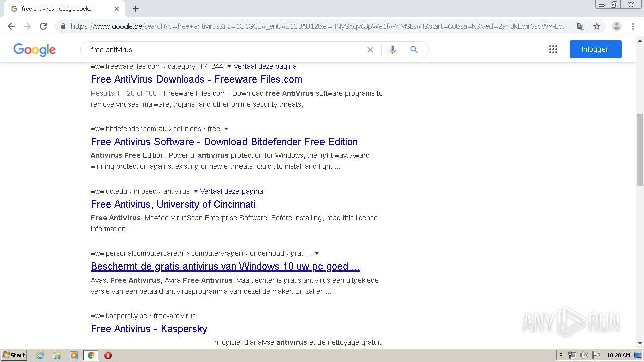Screen dimensions: 644x362
Task: Open the Google Translate page icon
Action: tap(580, 26)
